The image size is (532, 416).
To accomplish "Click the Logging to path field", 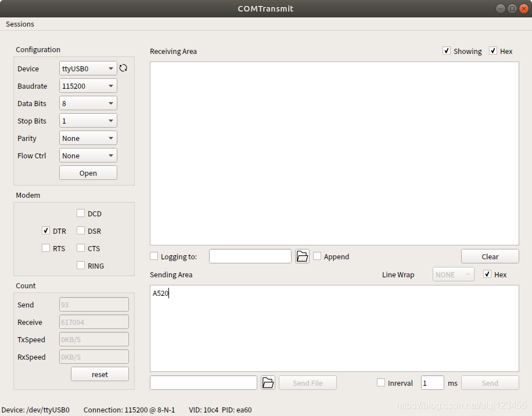I will click(x=250, y=256).
